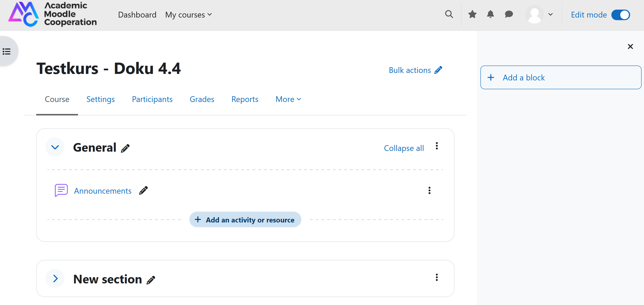644x305 pixels.
Task: Click Add an activity or resource button
Action: (x=245, y=219)
